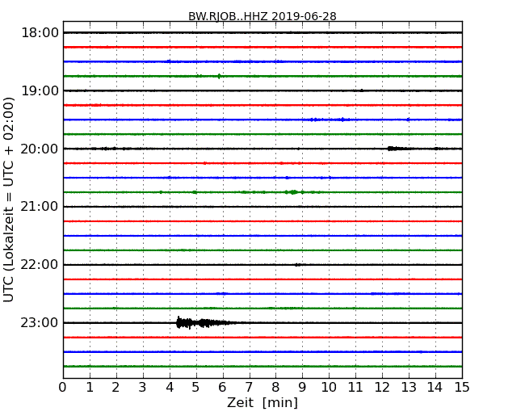Click the small black blip near minute 9 on 22:00 trace

point(297,265)
